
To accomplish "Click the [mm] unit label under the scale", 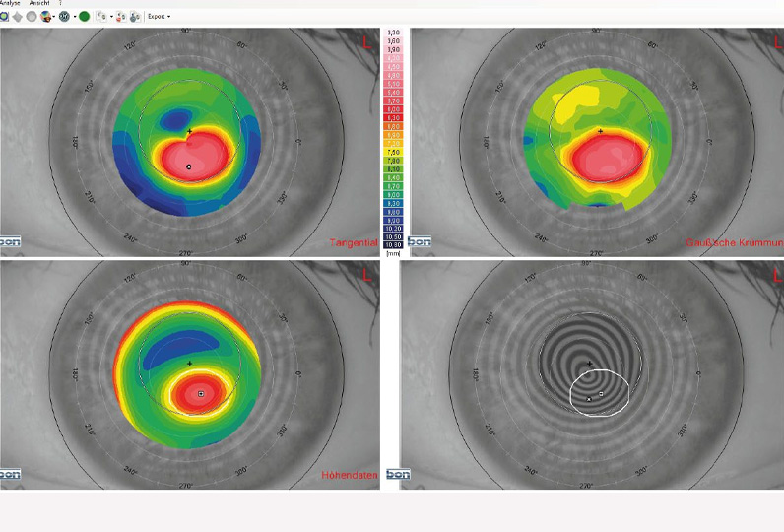I will pyautogui.click(x=394, y=253).
